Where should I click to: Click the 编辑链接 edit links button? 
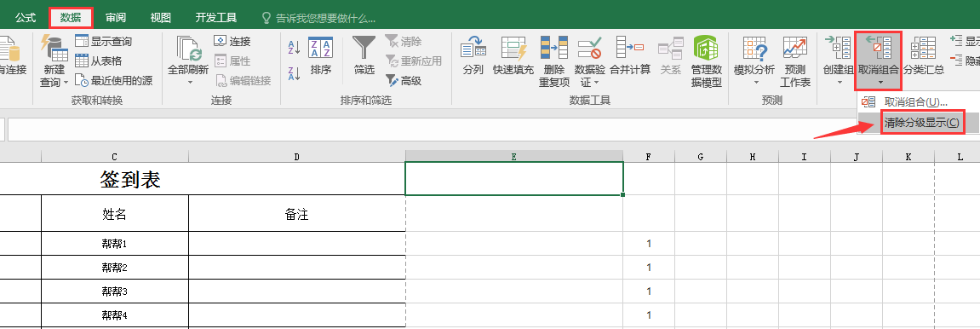tap(243, 80)
